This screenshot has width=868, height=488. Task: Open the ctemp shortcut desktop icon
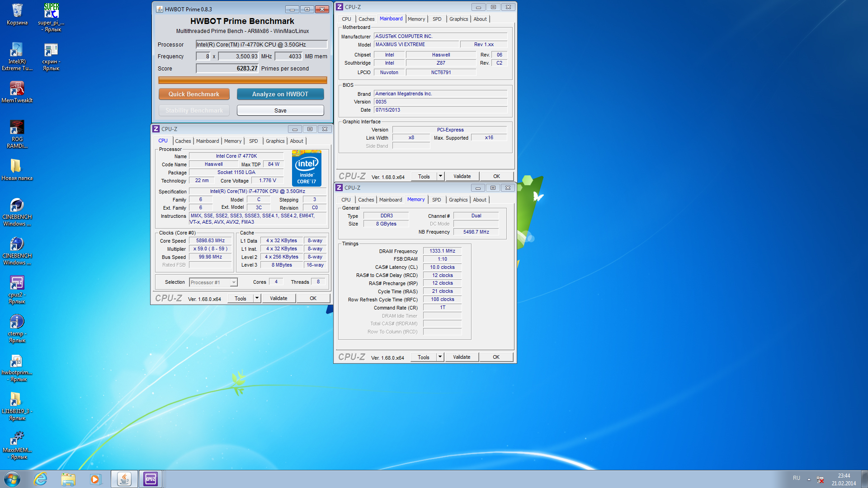[x=17, y=328]
